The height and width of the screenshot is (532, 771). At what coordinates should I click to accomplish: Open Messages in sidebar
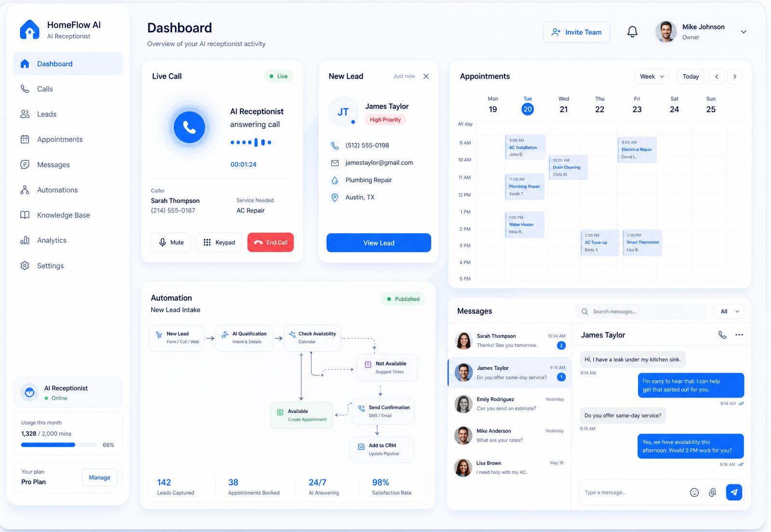[x=68, y=165]
